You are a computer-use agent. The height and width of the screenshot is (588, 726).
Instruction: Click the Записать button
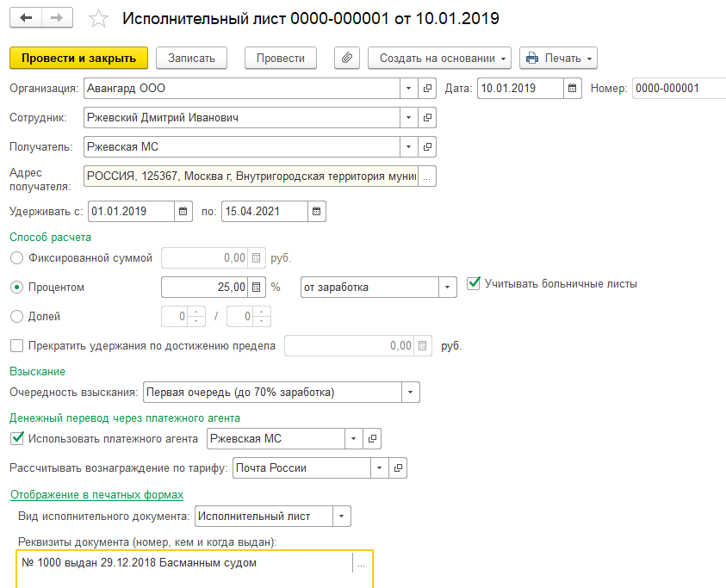point(191,58)
